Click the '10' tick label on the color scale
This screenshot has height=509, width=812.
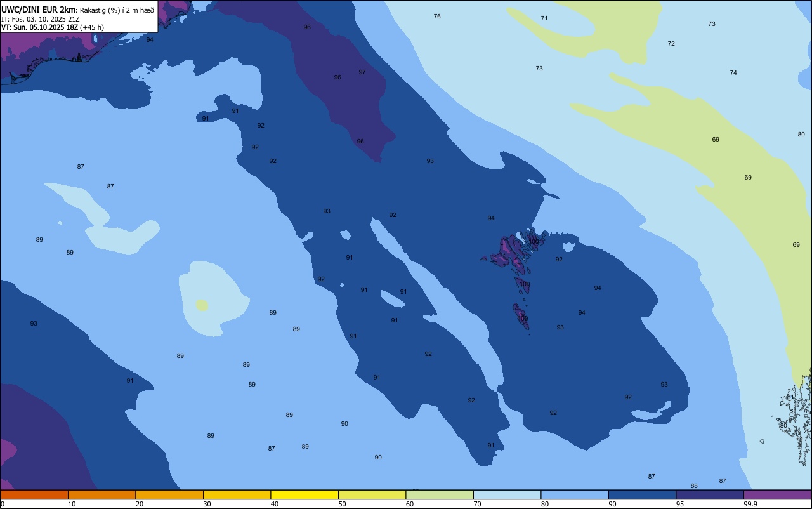(72, 504)
